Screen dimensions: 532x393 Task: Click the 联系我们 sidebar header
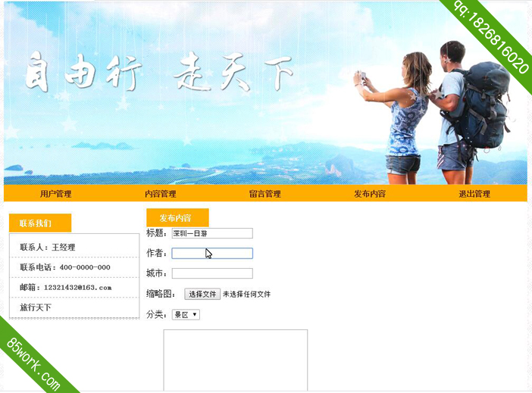coord(40,223)
